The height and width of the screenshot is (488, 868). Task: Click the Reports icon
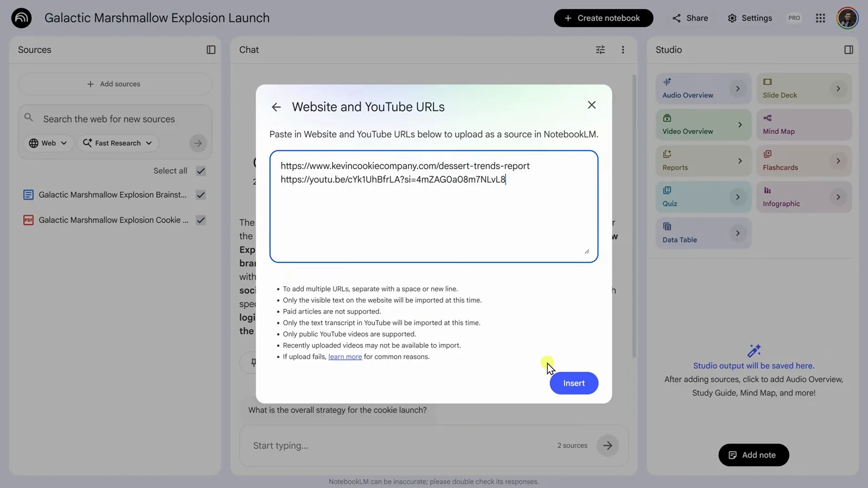tap(667, 154)
